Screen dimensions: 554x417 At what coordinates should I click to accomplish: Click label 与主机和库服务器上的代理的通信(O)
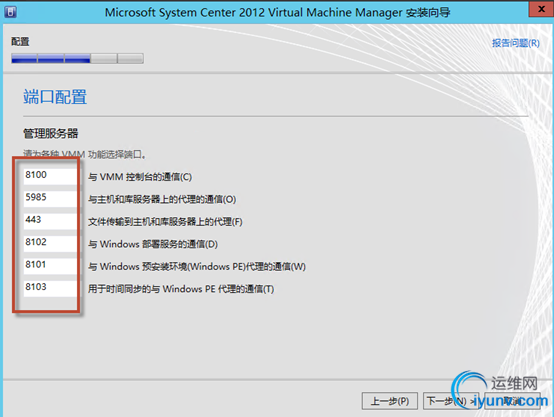click(162, 199)
